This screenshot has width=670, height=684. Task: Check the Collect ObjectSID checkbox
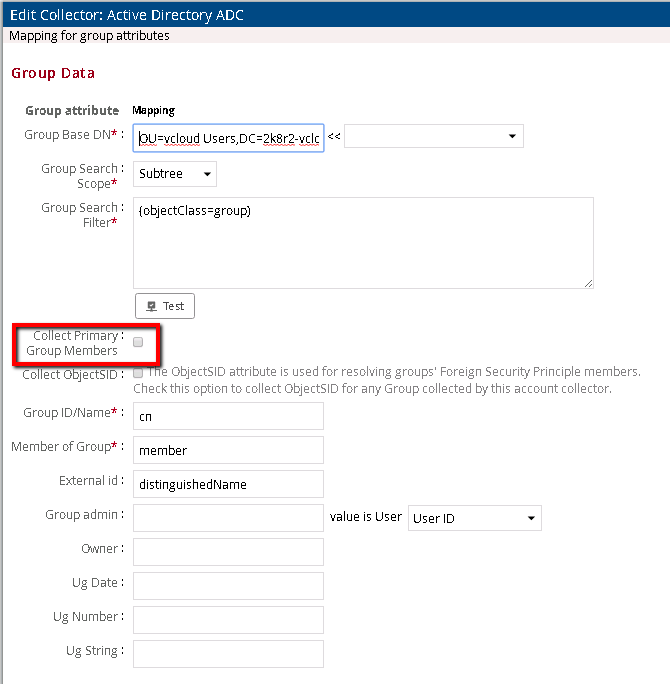pos(138,372)
